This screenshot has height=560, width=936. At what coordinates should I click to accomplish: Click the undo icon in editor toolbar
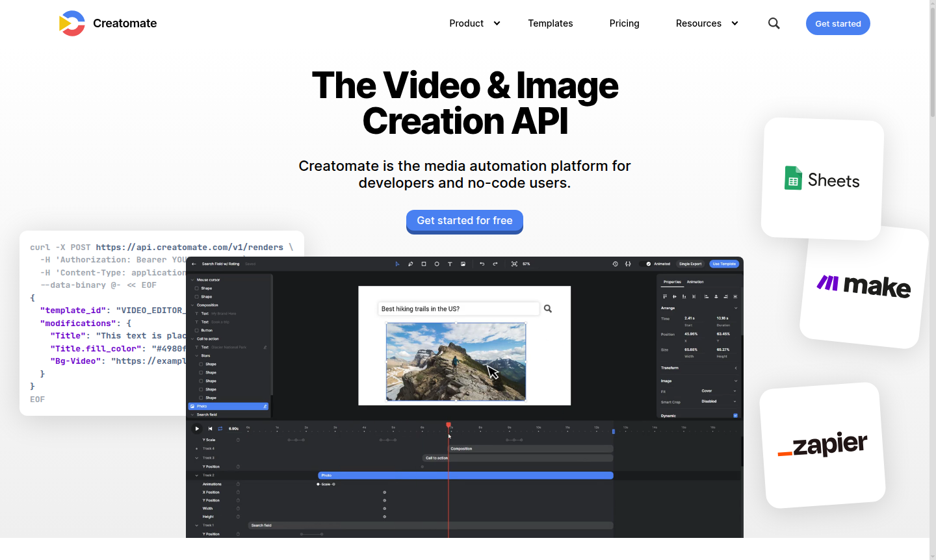pyautogui.click(x=482, y=264)
